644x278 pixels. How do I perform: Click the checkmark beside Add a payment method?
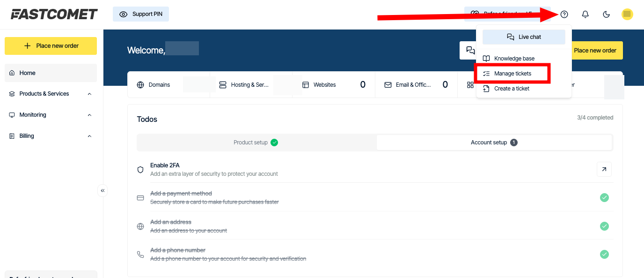[604, 197]
